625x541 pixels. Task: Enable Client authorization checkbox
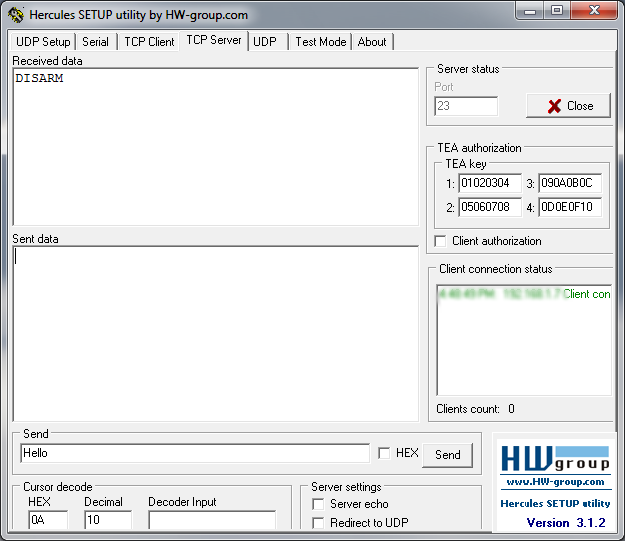tap(440, 241)
